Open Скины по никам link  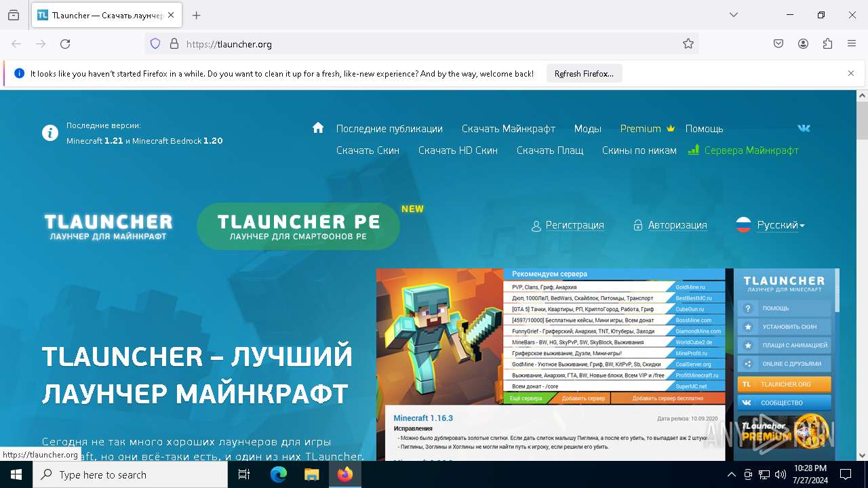[x=639, y=150]
